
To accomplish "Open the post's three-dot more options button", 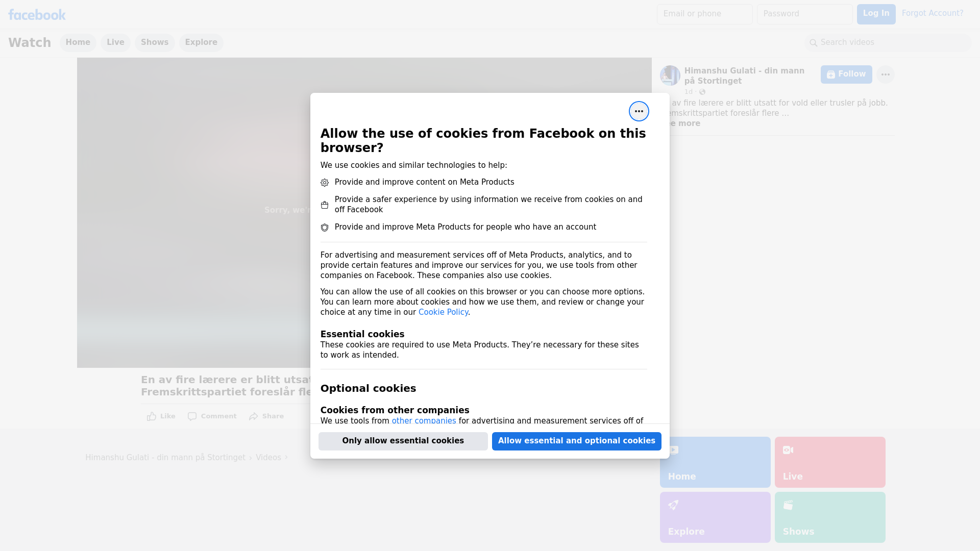I will tap(885, 74).
